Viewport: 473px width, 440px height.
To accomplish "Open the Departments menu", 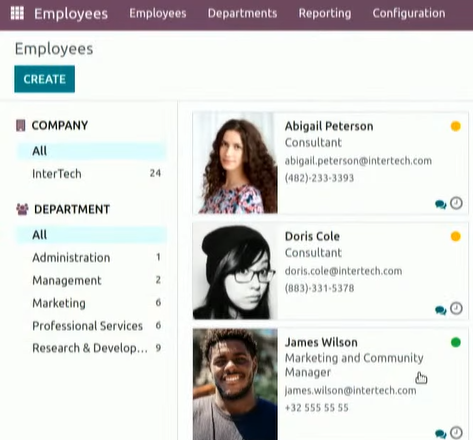I will pyautogui.click(x=242, y=13).
